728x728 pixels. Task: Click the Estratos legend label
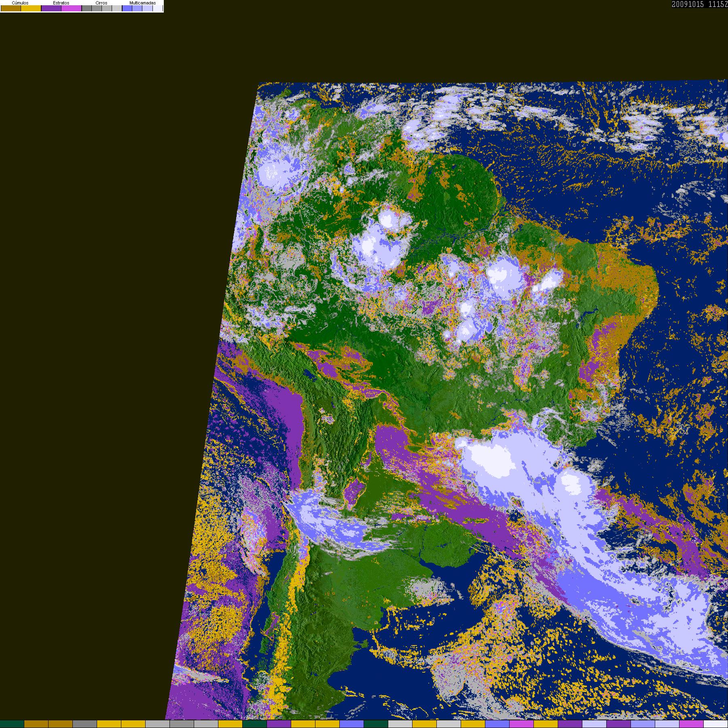point(61,3)
